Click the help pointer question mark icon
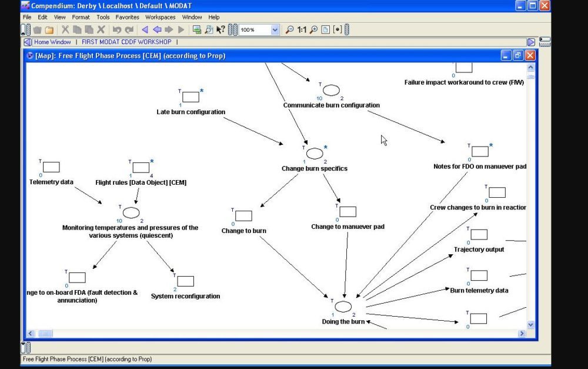Image resolution: width=588 pixels, height=369 pixels. point(220,30)
